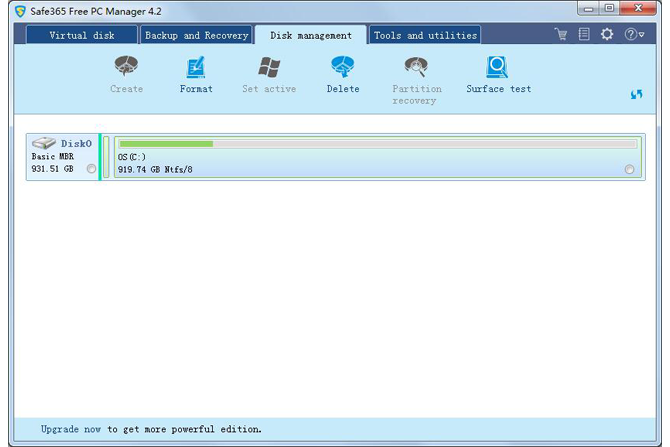This screenshot has width=670, height=447.
Task: Open the document list icon
Action: 584,35
